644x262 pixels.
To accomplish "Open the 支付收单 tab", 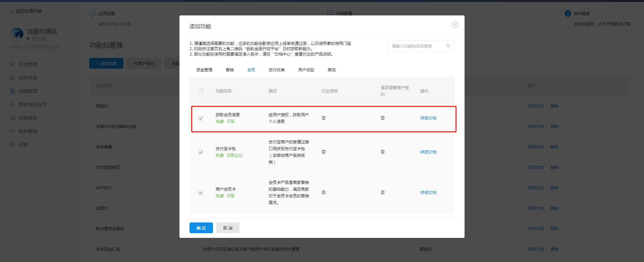I will pyautogui.click(x=277, y=70).
